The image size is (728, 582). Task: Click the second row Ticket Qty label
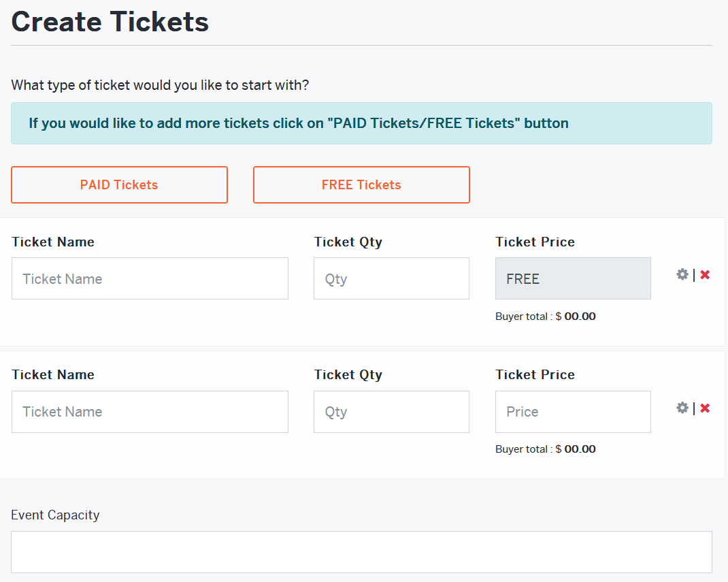[348, 375]
